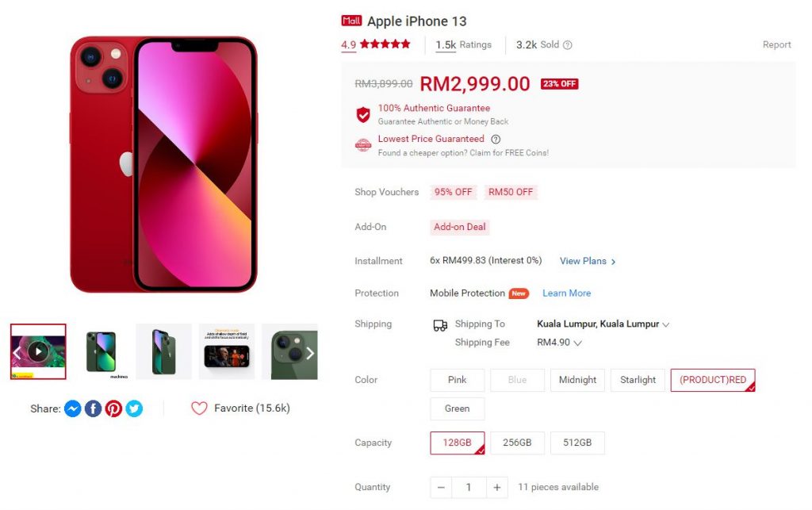Select the Midnight color option
Viewport: 812px width, 510px height.
point(577,380)
